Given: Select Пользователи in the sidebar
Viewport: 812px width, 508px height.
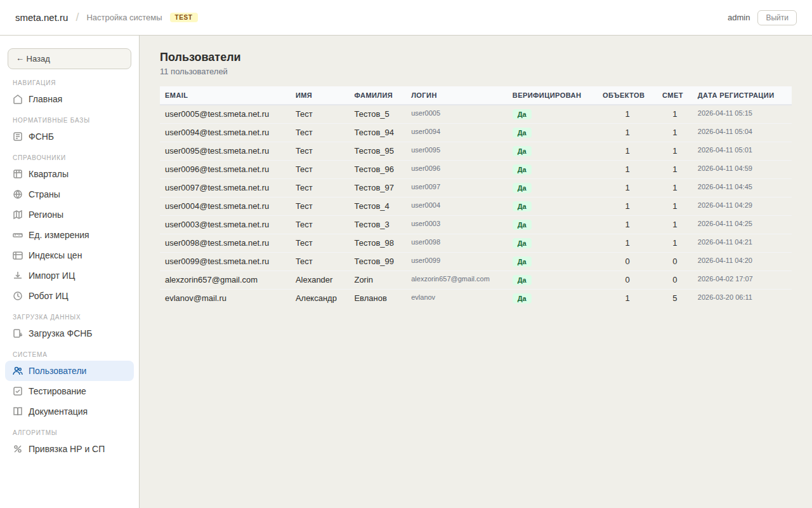Looking at the screenshot, I should click(x=57, y=371).
